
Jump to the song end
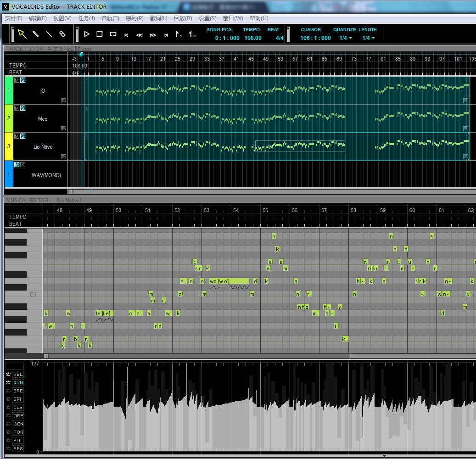[166, 35]
